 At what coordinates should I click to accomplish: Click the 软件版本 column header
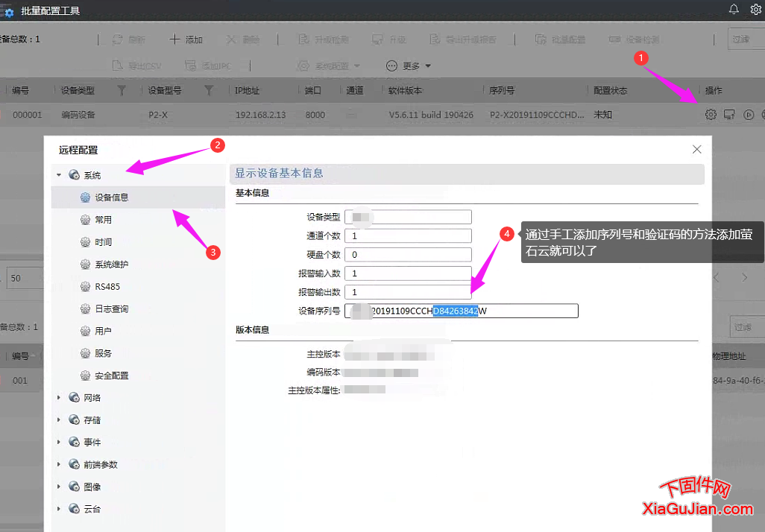pyautogui.click(x=405, y=91)
